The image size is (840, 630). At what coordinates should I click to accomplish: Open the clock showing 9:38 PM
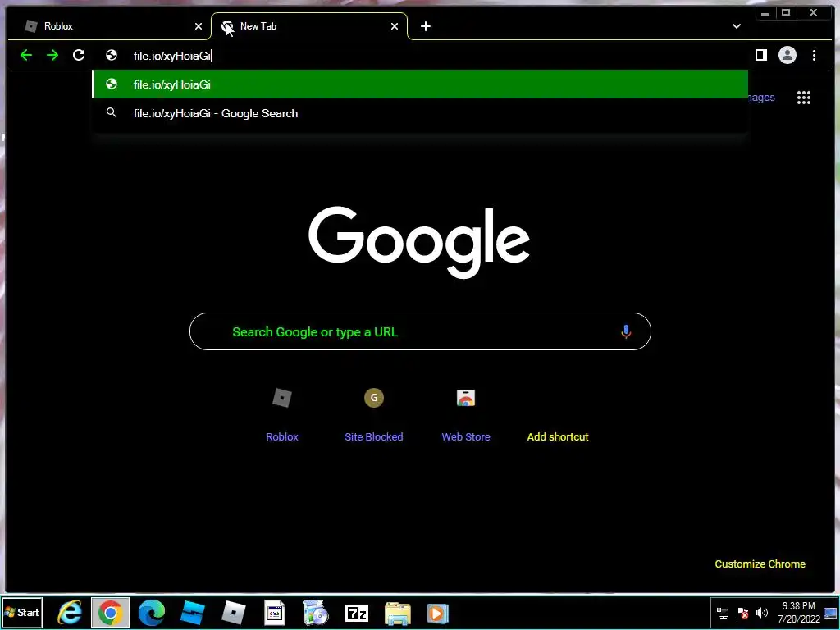pos(798,612)
